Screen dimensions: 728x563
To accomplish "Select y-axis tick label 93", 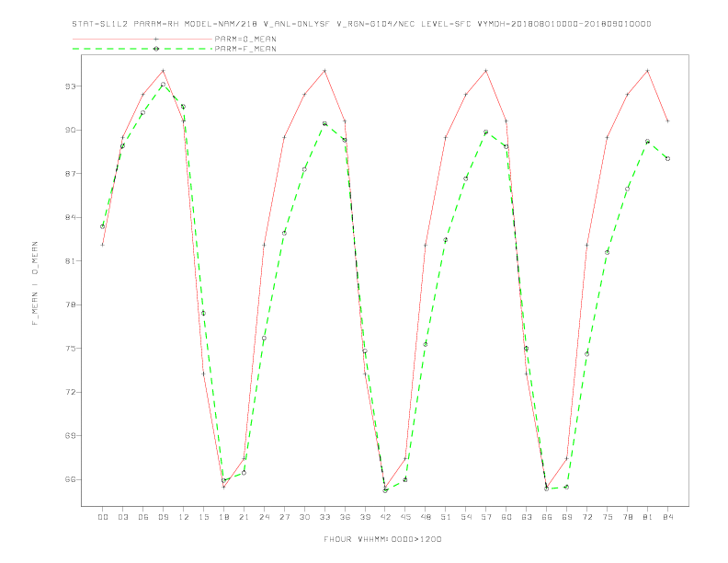I will pyautogui.click(x=71, y=86).
